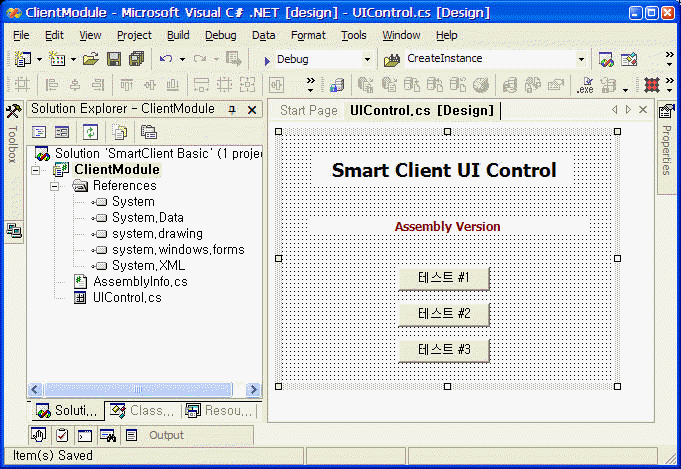Switch to the Class View tab
Viewport: 681px width, 469px height.
tap(142, 410)
